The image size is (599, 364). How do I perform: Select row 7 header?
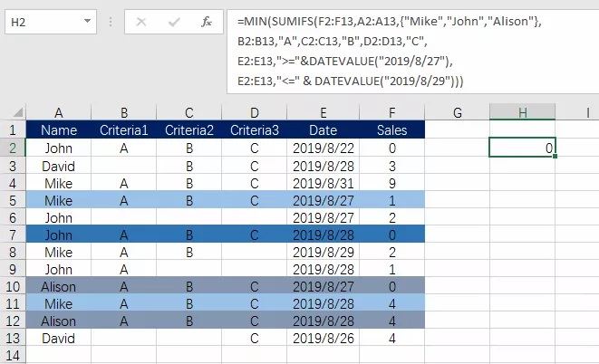pos(13,235)
